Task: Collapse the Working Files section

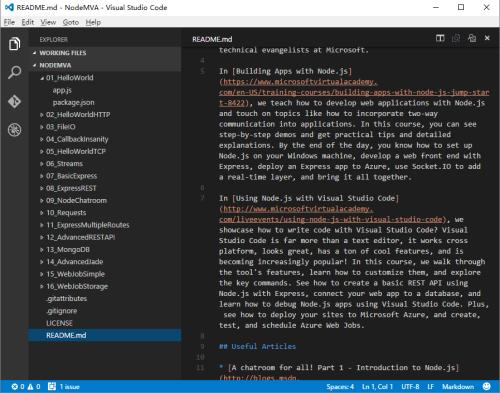Action: pos(105,53)
